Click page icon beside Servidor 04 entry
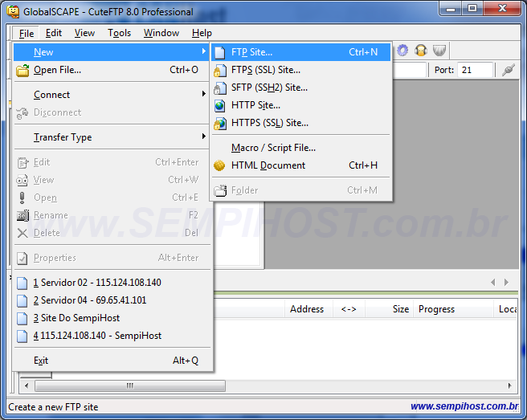527x420 pixels. [x=22, y=300]
